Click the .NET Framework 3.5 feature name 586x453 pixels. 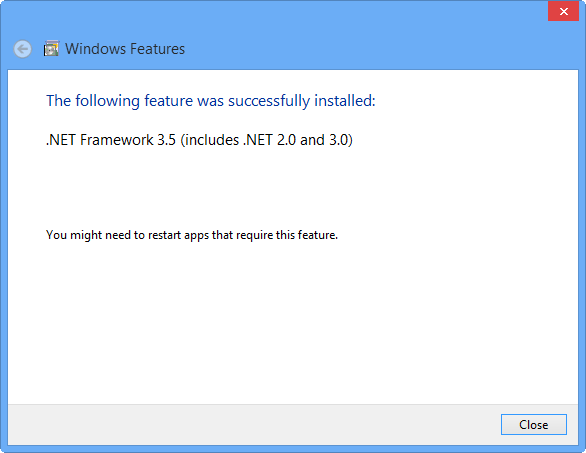(199, 140)
